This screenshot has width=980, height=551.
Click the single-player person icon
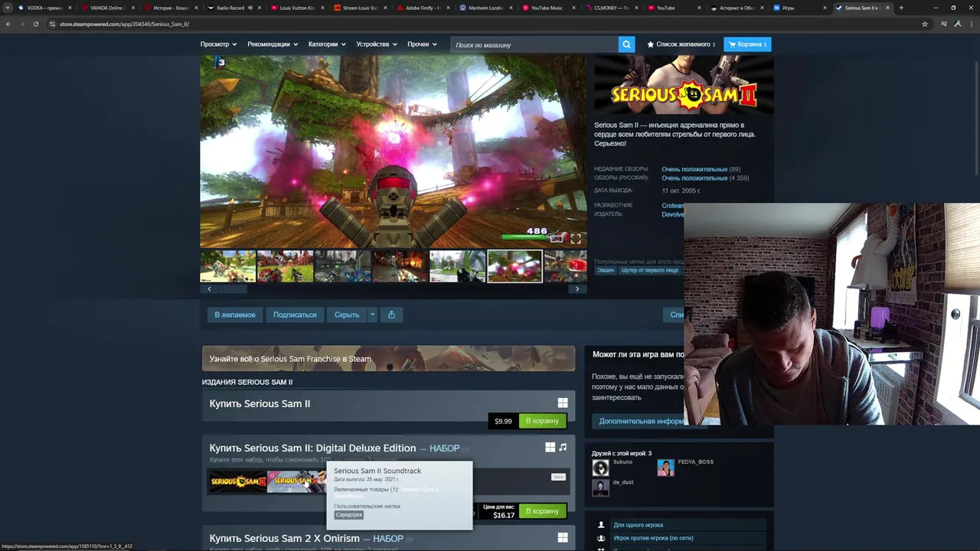click(601, 525)
